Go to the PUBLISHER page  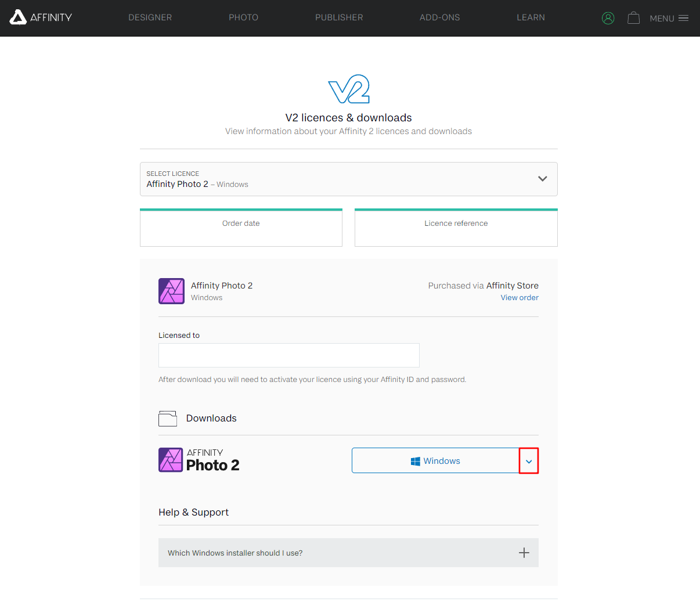(x=339, y=17)
